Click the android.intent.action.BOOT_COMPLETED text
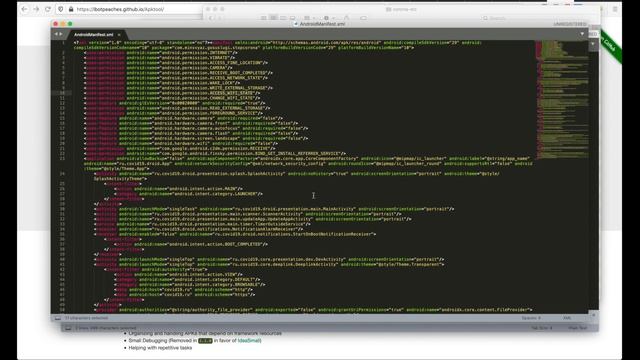Viewport: 640px width, 360px height. 215,244
